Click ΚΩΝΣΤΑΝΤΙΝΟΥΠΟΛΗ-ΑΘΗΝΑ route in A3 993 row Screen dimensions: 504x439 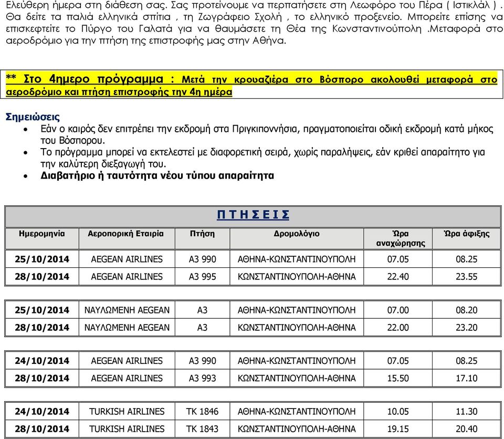(x=297, y=378)
